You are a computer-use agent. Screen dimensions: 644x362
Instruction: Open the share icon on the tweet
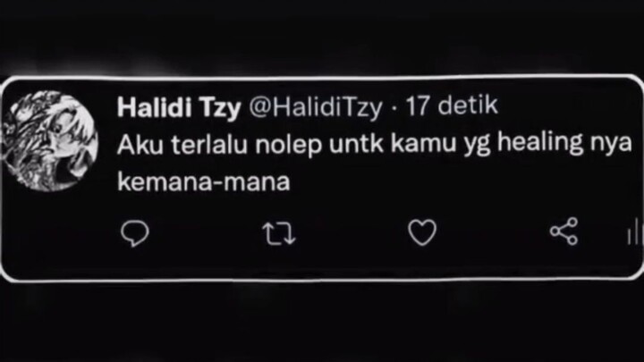(564, 232)
